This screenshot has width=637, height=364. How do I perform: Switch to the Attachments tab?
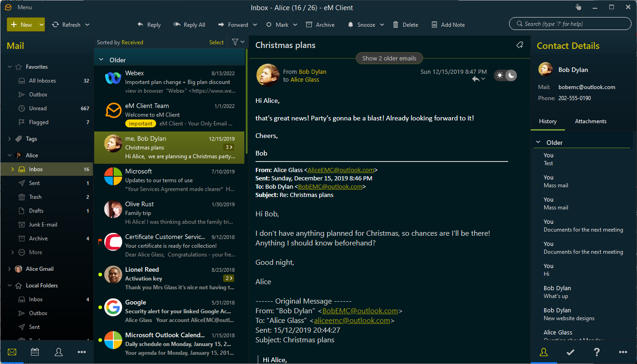(590, 121)
